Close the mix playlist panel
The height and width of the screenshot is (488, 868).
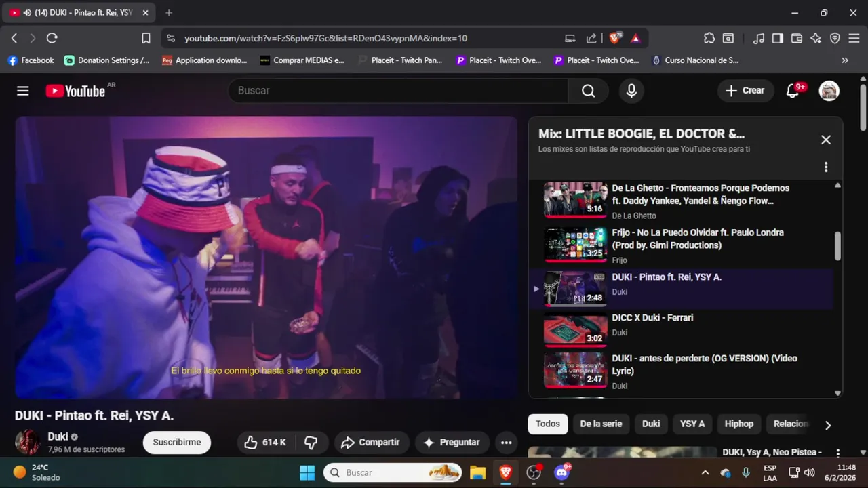(x=825, y=140)
